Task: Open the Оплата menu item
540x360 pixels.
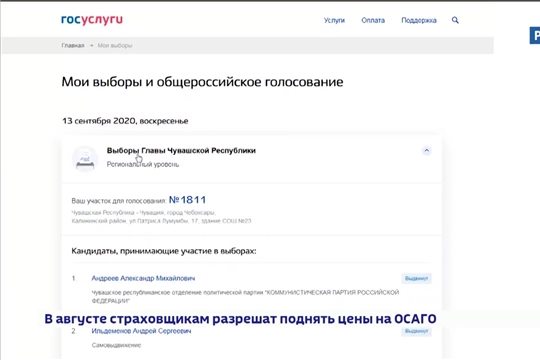Action: (373, 20)
